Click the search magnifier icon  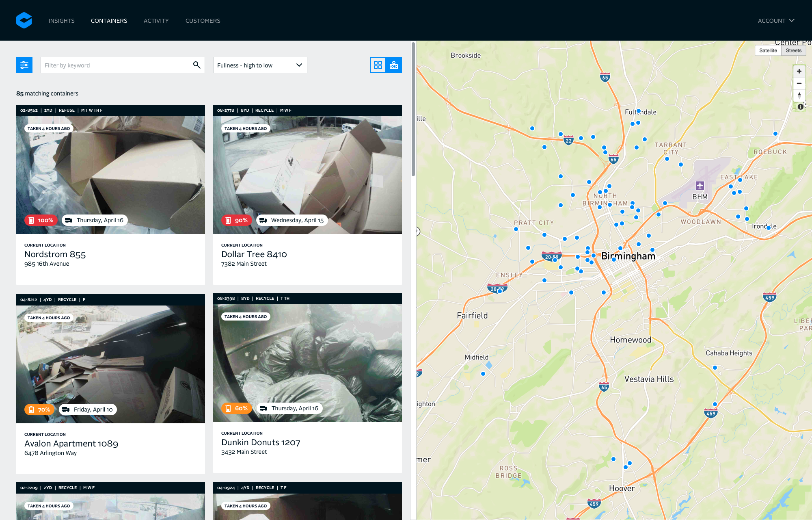click(197, 65)
